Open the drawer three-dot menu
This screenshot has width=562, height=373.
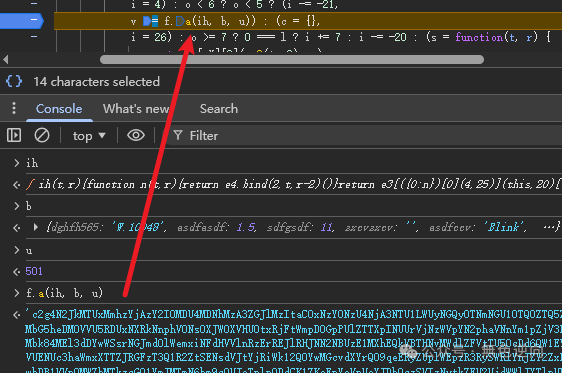(14, 108)
